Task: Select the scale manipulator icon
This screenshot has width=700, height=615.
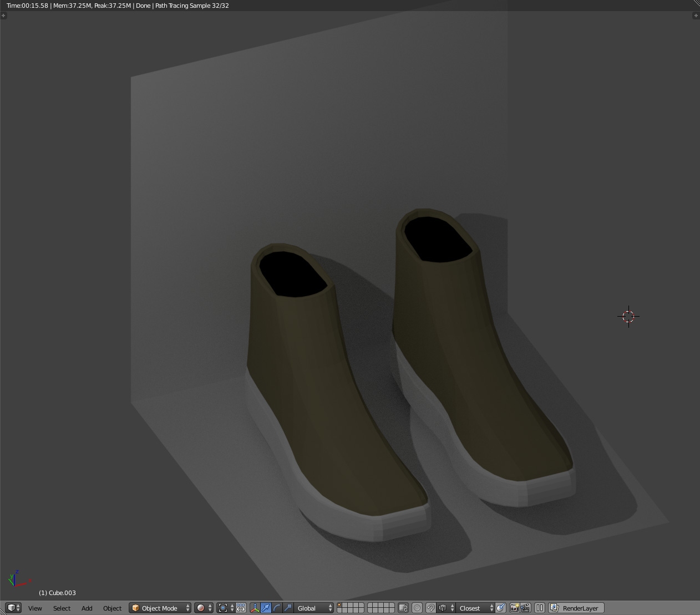Action: coord(288,608)
